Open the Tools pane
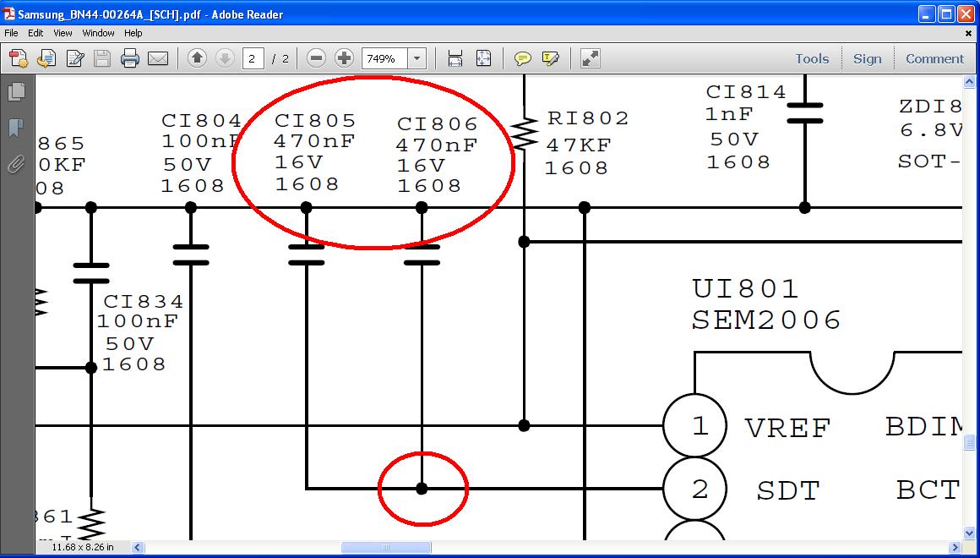This screenshot has width=980, height=558. point(812,59)
